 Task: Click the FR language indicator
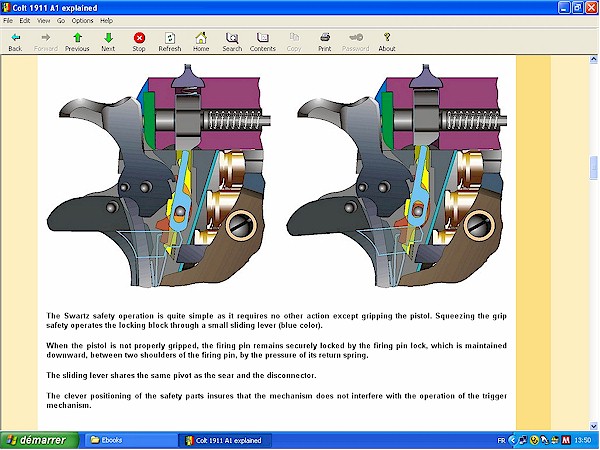(x=501, y=441)
